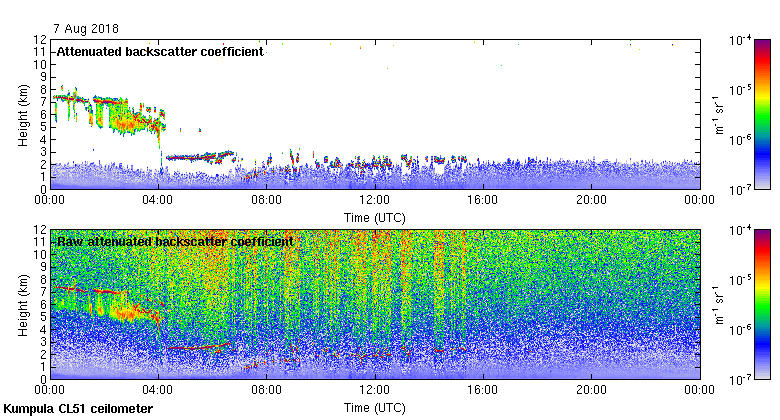Image resolution: width=780 pixels, height=420 pixels.
Task: Click the 16:00 time tick under upper plot
Action: pyautogui.click(x=483, y=200)
